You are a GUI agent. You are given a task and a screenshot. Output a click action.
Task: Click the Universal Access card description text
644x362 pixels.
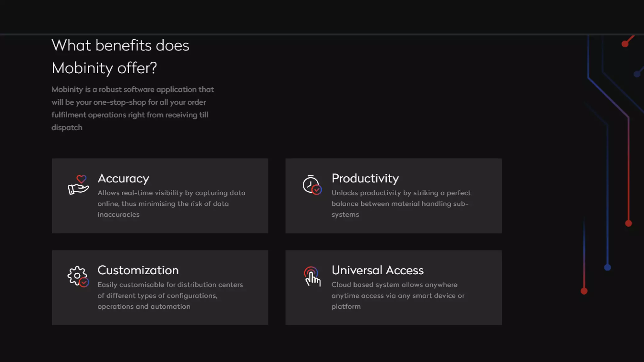tap(398, 295)
